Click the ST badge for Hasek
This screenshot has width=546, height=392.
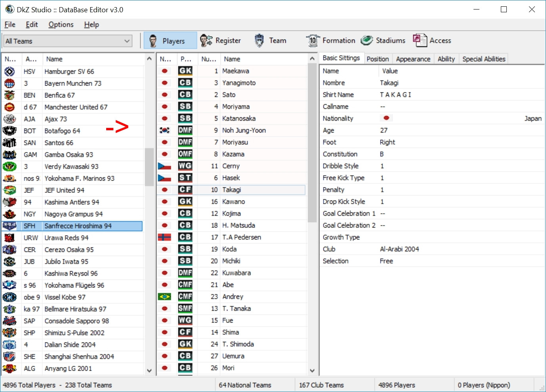(185, 178)
